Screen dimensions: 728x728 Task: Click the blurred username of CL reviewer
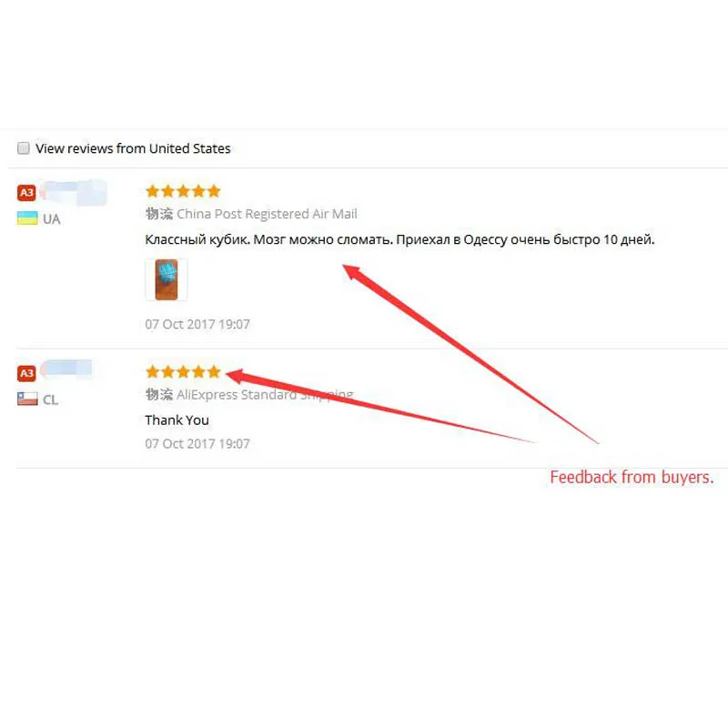(66, 369)
